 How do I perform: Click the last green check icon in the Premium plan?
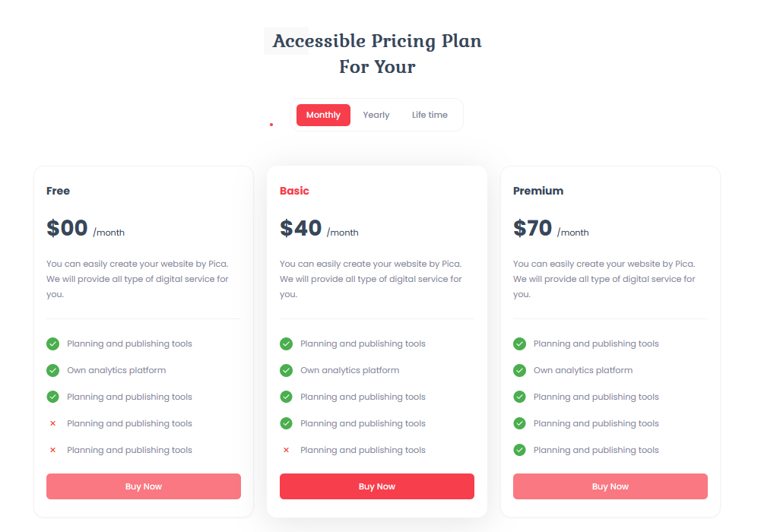[519, 450]
